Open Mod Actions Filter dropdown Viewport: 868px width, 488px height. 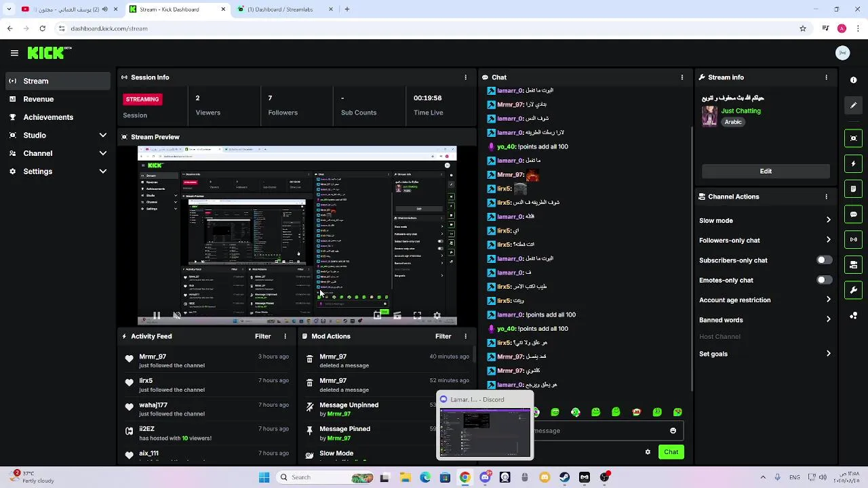(x=443, y=336)
